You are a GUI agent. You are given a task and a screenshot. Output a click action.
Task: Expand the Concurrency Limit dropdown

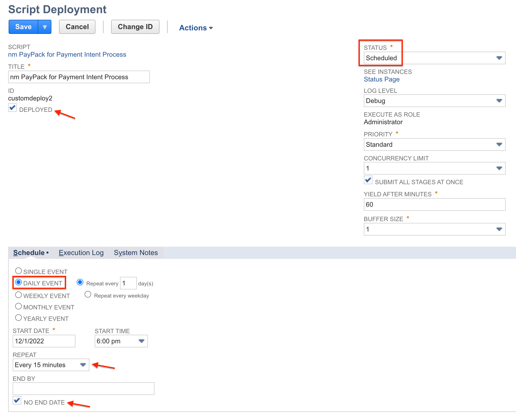click(499, 168)
